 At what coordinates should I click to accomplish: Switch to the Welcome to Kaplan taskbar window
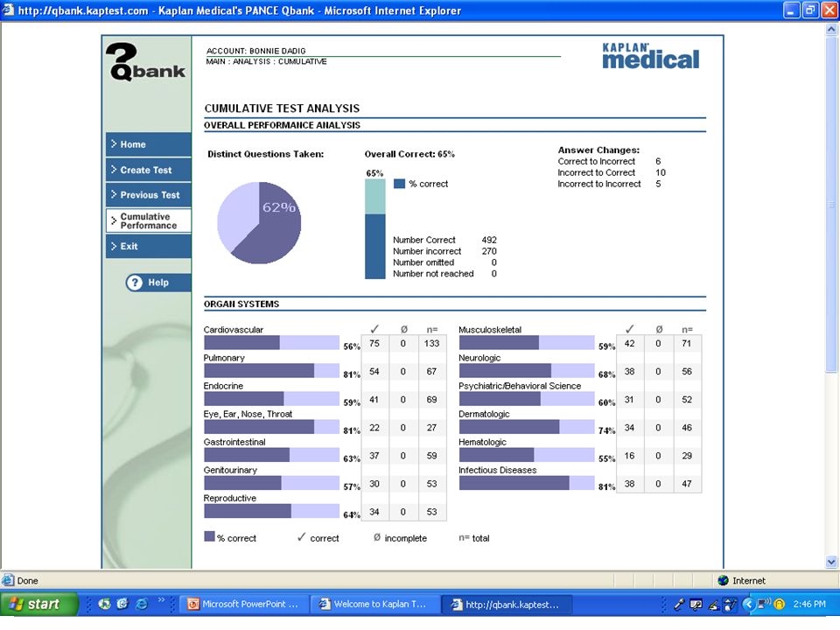point(375,605)
